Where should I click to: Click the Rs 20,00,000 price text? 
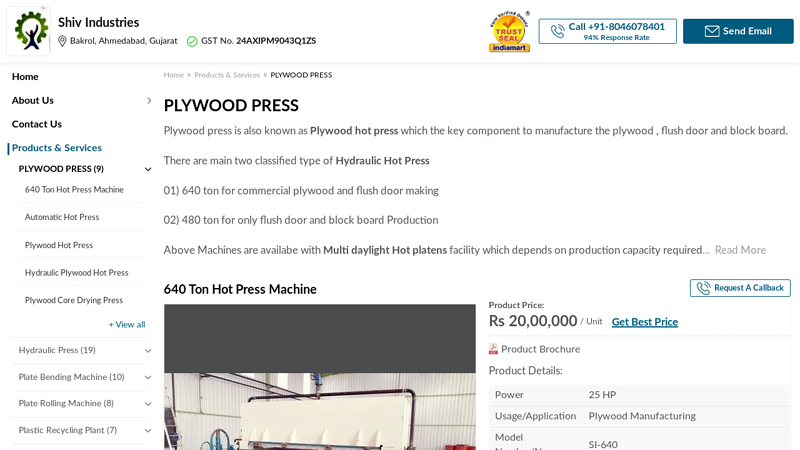coord(533,321)
